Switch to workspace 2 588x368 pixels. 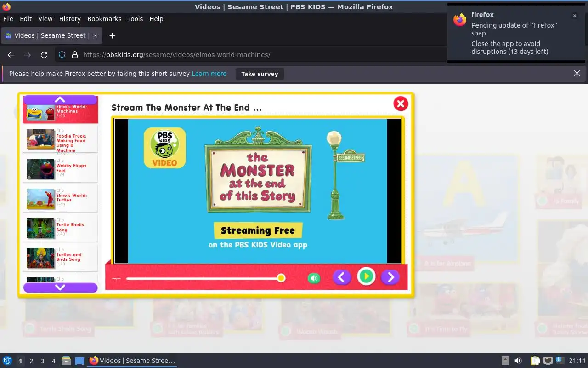pos(31,361)
